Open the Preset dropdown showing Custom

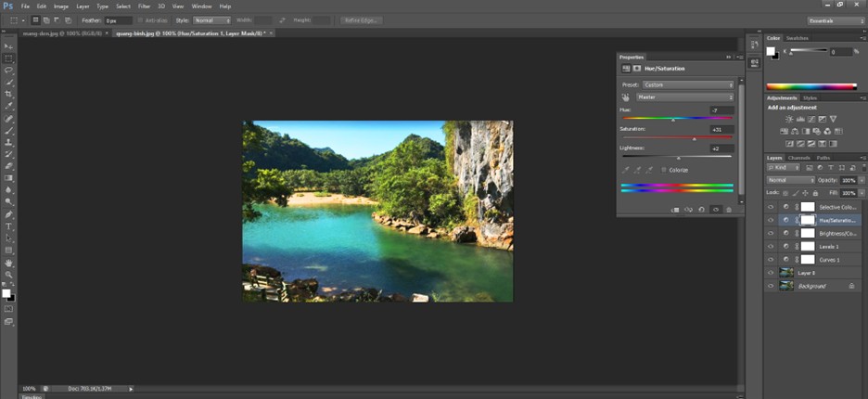[x=688, y=84]
